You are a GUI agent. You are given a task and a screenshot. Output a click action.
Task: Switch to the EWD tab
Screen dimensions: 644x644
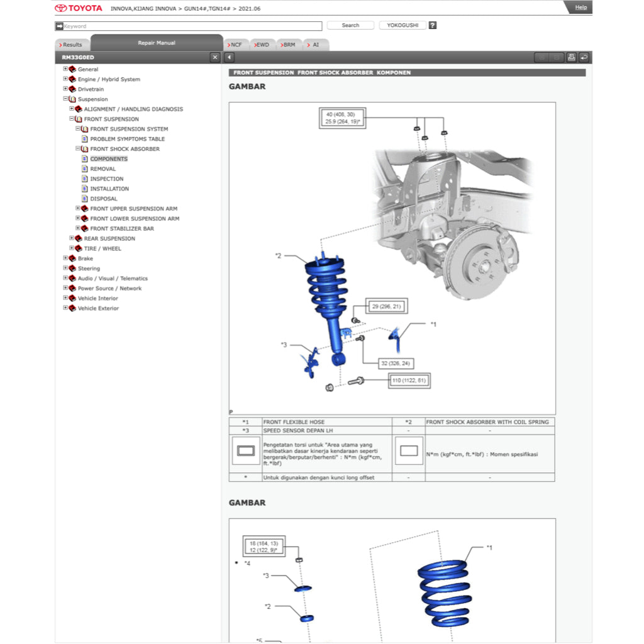point(262,45)
